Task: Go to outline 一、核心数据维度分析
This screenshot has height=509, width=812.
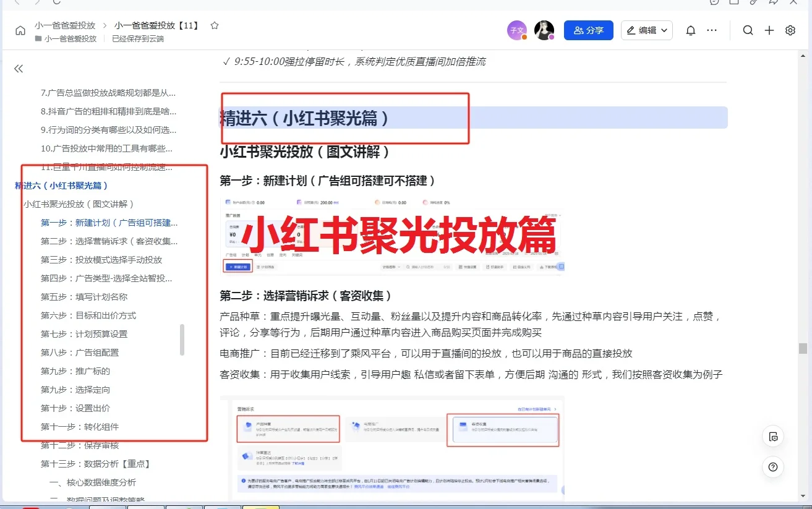Action: 93,482
